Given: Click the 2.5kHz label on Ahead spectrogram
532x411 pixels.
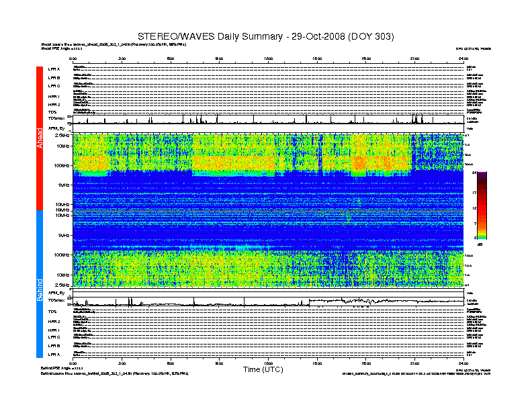Looking at the screenshot, I should pos(62,135).
